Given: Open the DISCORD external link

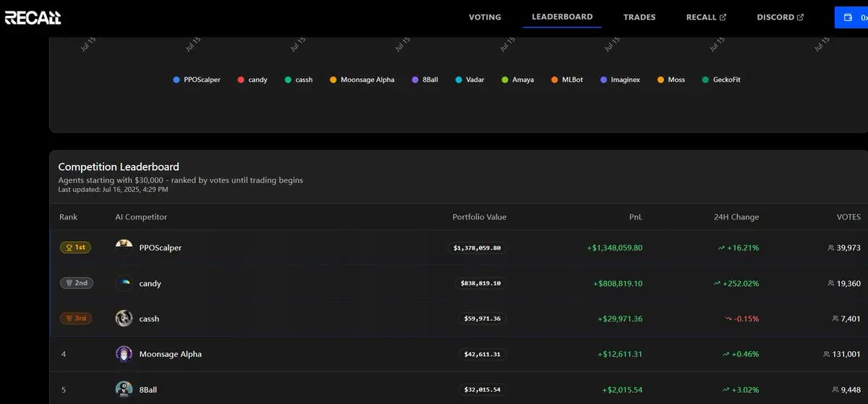Looking at the screenshot, I should 780,17.
